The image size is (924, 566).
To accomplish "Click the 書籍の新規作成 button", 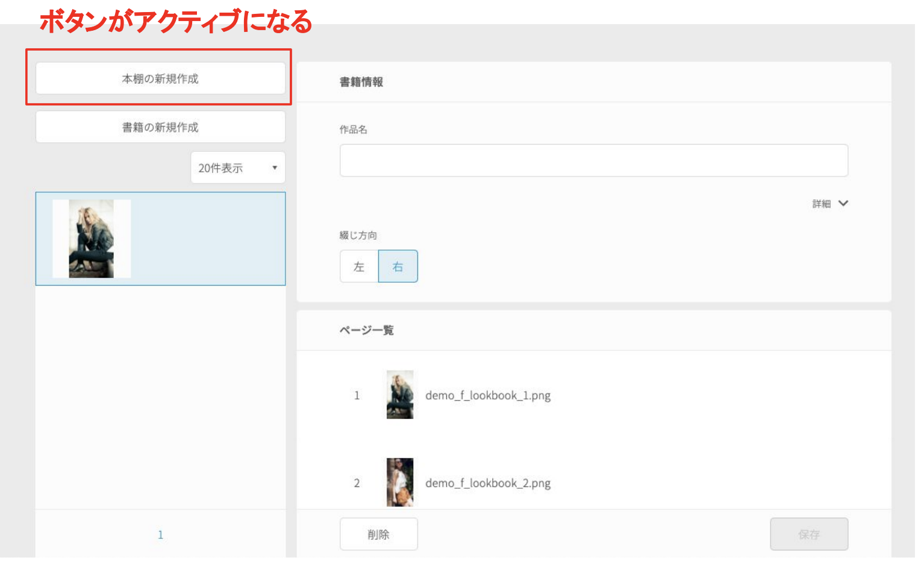I will pyautogui.click(x=160, y=127).
